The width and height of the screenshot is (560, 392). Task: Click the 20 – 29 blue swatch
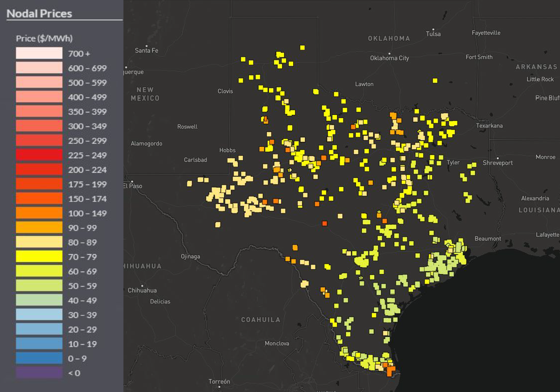tap(39, 329)
